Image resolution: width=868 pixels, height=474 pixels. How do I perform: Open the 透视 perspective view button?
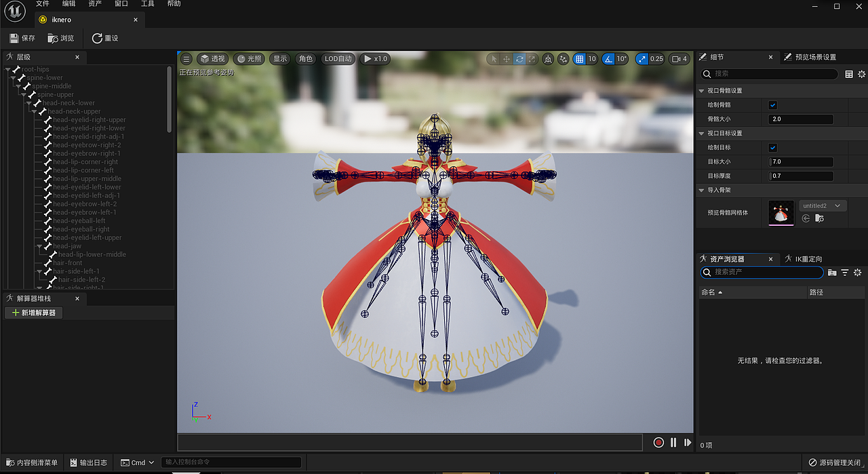(212, 59)
